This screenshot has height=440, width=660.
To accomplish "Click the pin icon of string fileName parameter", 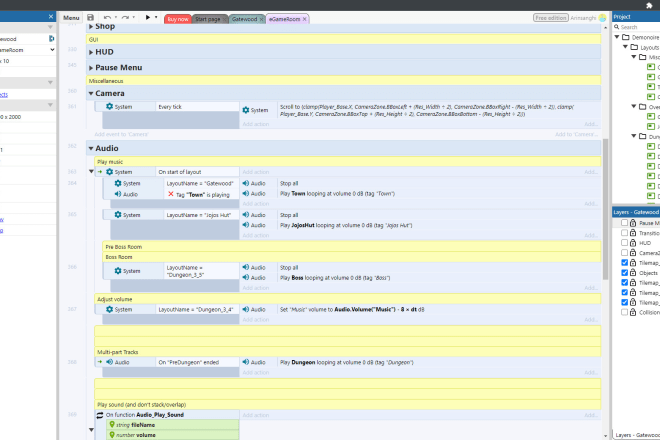I will click(112, 425).
